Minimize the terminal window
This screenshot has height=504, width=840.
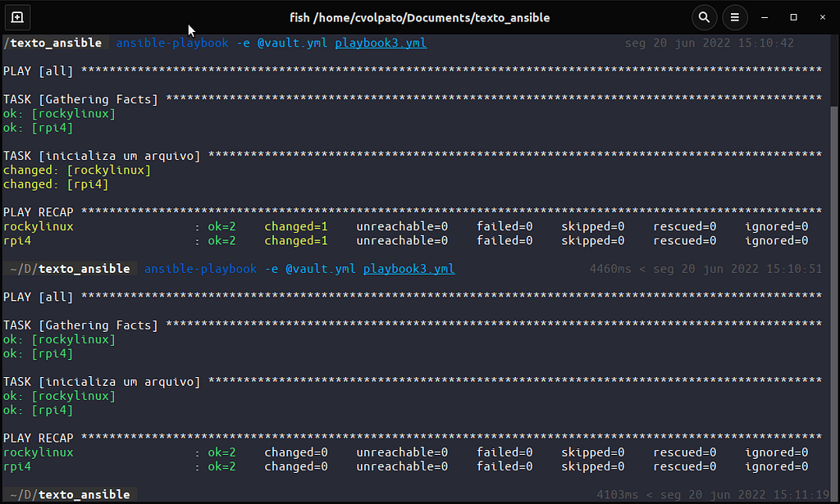pyautogui.click(x=765, y=18)
